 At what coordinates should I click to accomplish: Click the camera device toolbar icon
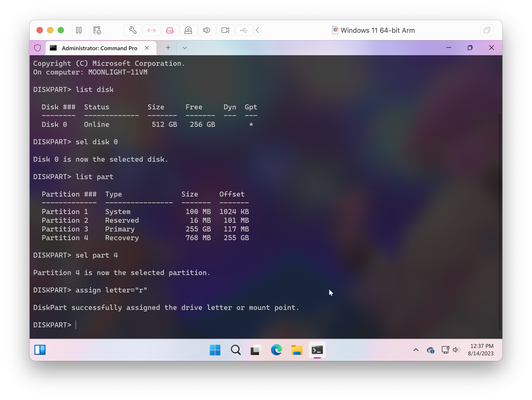click(x=225, y=30)
